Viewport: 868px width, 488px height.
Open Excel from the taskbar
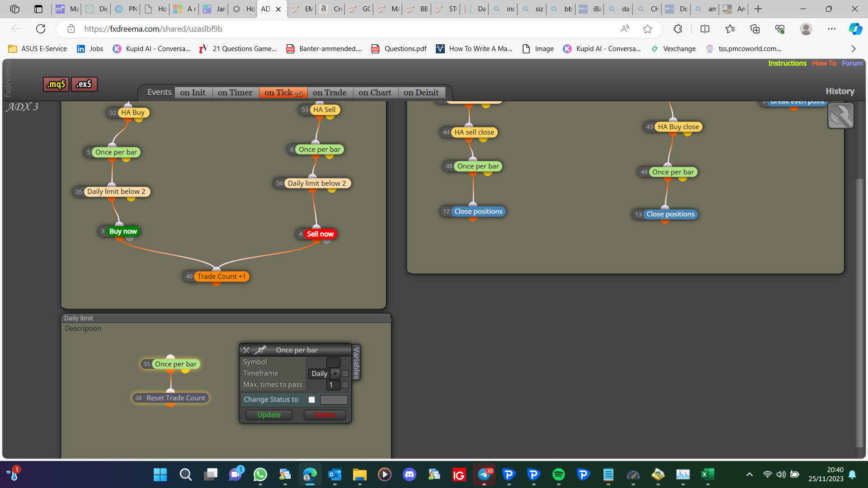(x=708, y=474)
